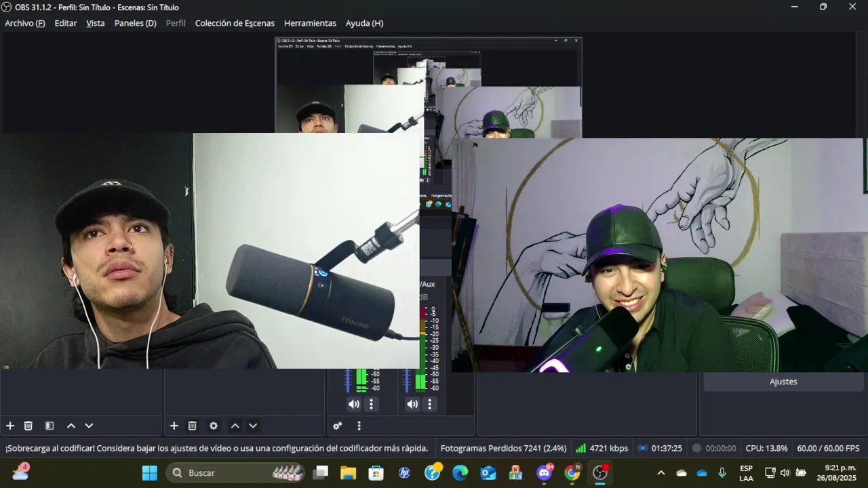
Task: Adjust volume slider of channel left of Mic/Aux
Action: [x=349, y=380]
